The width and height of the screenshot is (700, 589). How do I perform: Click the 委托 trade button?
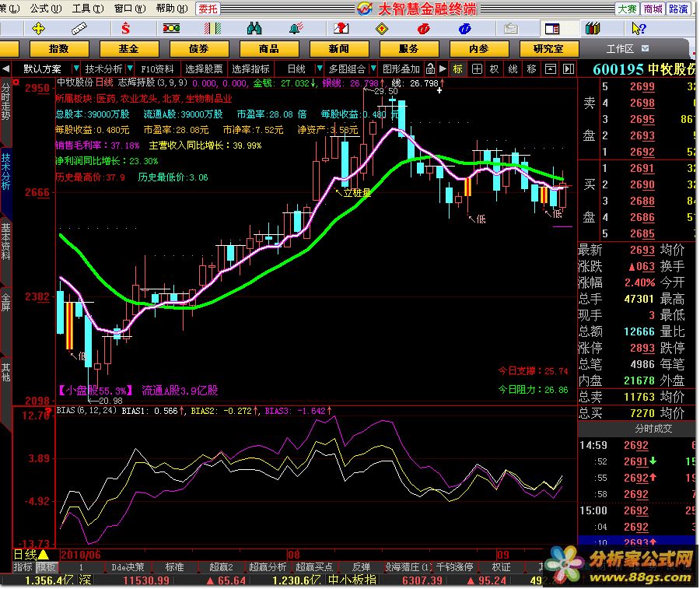(208, 9)
